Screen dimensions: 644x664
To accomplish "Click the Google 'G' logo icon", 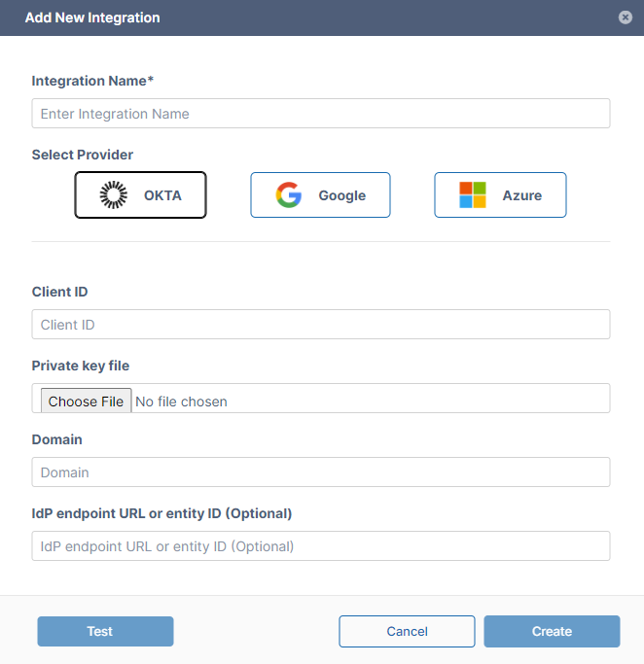I will 289,195.
